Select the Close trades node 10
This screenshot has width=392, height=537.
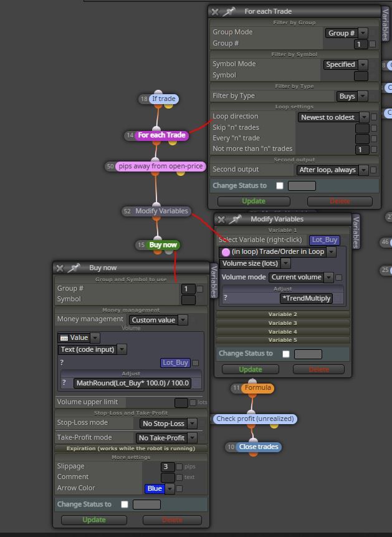[259, 447]
